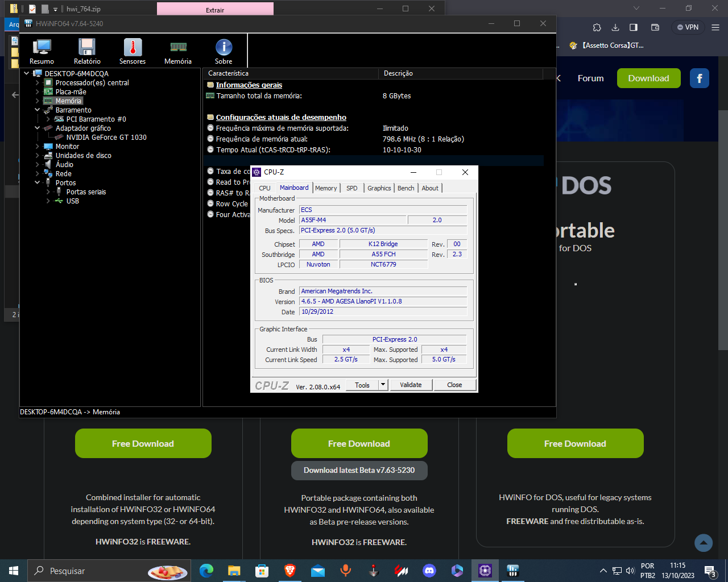Image resolution: width=728 pixels, height=582 pixels.
Task: Select NVIDIA GeForce GT 1030 tree item
Action: click(106, 137)
